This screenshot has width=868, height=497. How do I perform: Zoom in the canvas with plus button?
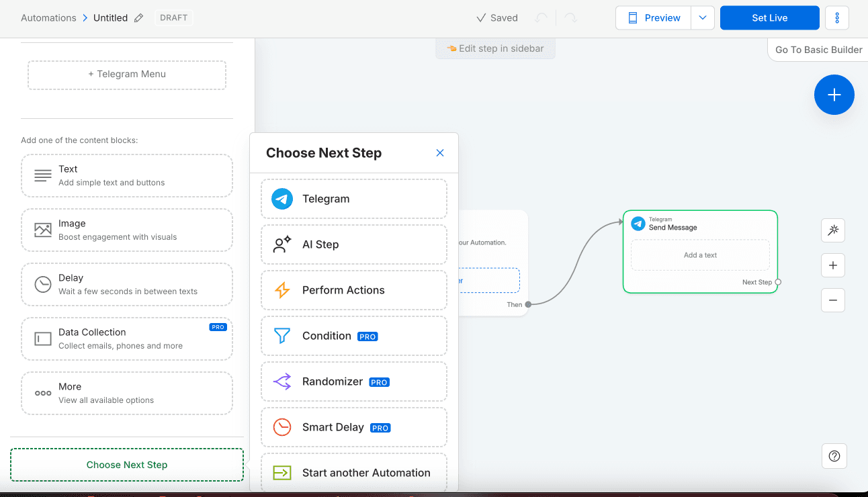(833, 265)
